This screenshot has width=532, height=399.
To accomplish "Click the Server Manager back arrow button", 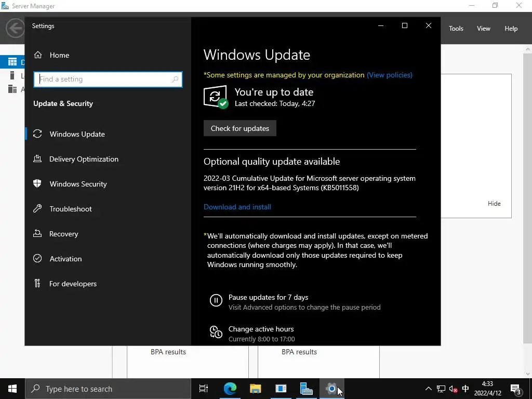I will pos(15,28).
